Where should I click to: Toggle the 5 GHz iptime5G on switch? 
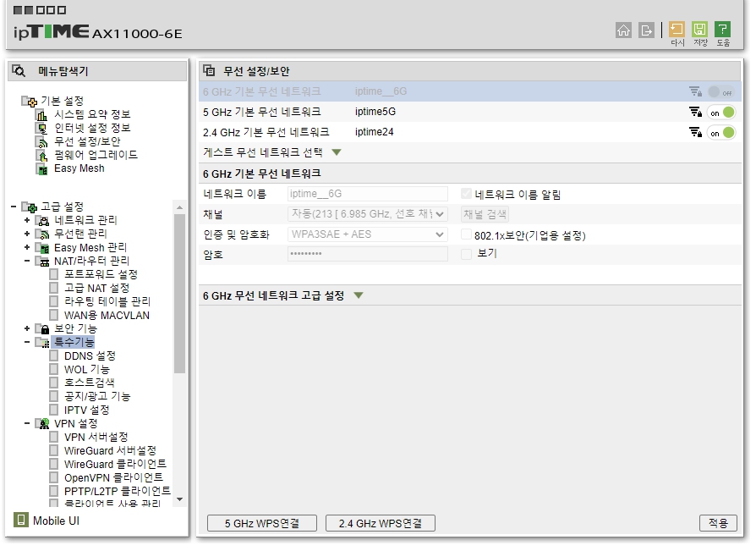point(721,113)
